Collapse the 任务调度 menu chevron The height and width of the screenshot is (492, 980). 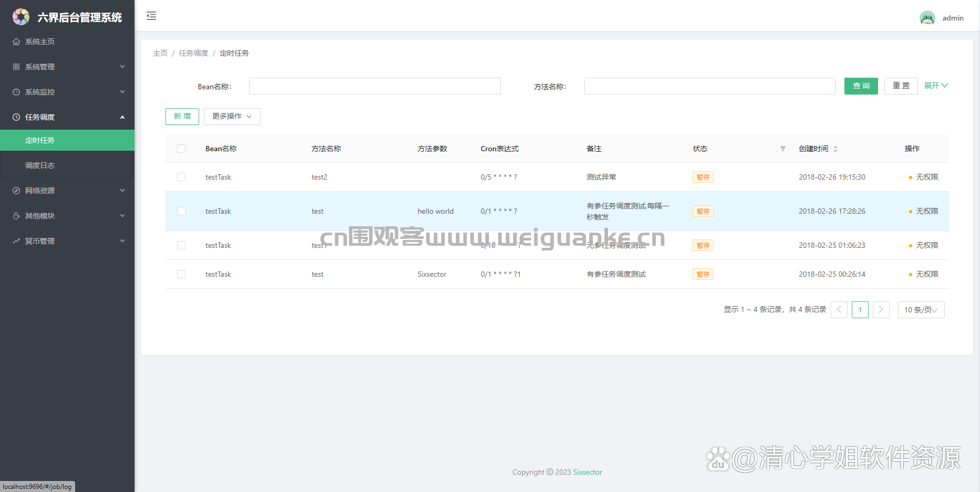click(122, 117)
